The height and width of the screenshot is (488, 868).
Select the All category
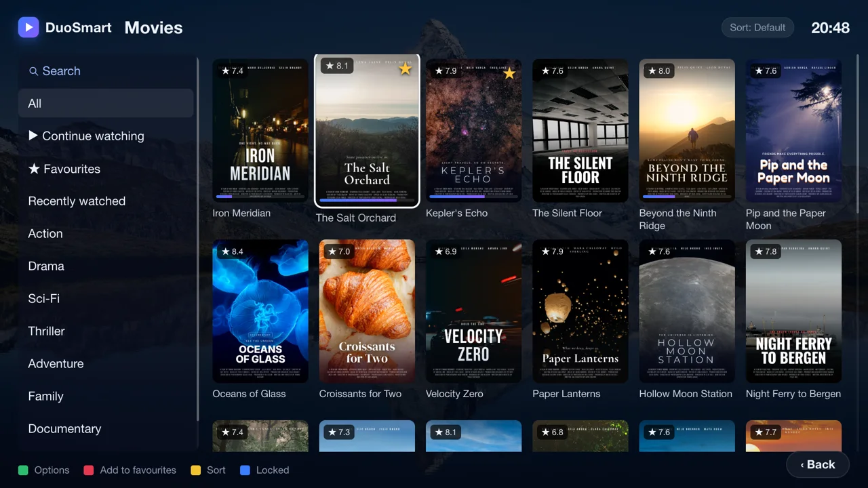point(106,104)
